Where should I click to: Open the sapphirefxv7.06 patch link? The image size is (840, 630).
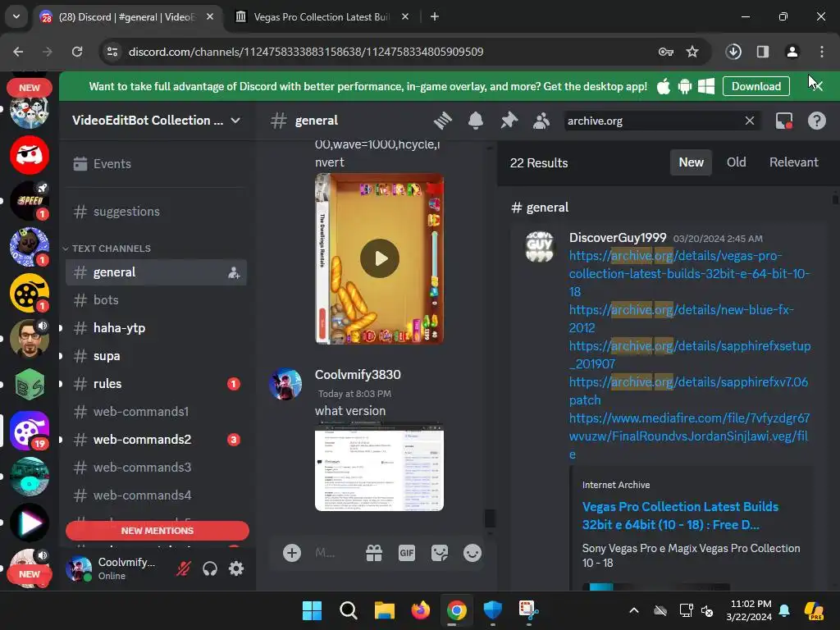(x=688, y=390)
